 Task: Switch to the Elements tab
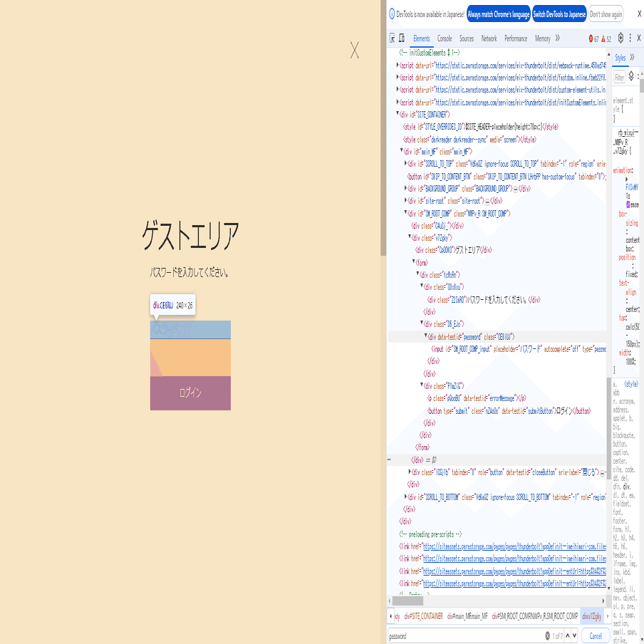[x=422, y=38]
